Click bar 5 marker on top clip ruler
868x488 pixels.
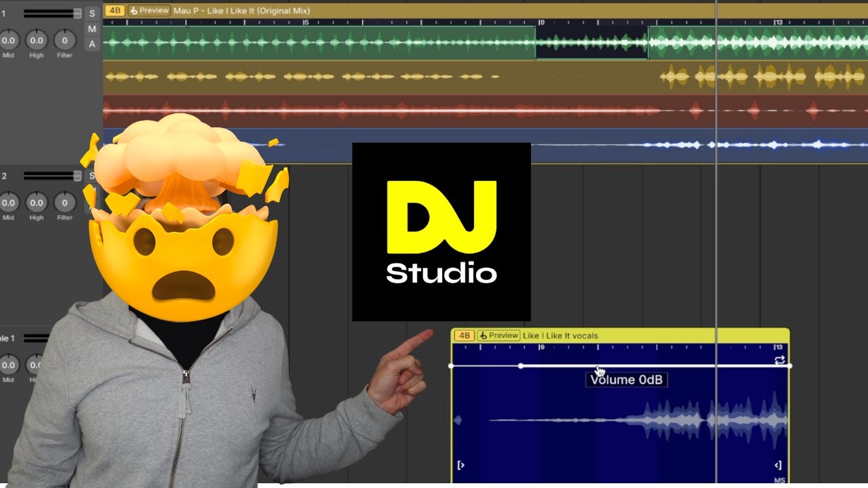tap(306, 22)
